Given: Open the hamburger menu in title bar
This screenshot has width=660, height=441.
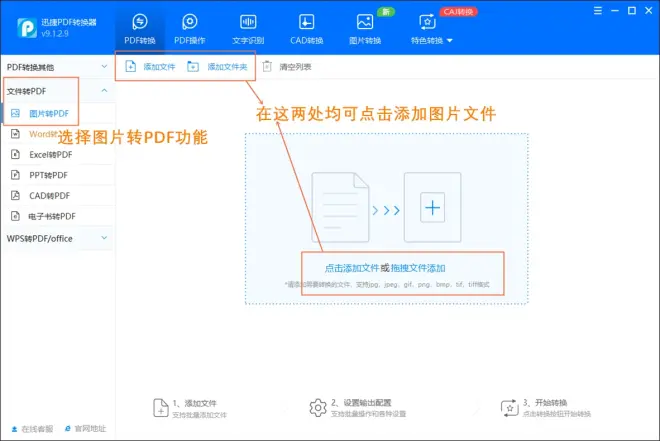Looking at the screenshot, I should tap(598, 11).
